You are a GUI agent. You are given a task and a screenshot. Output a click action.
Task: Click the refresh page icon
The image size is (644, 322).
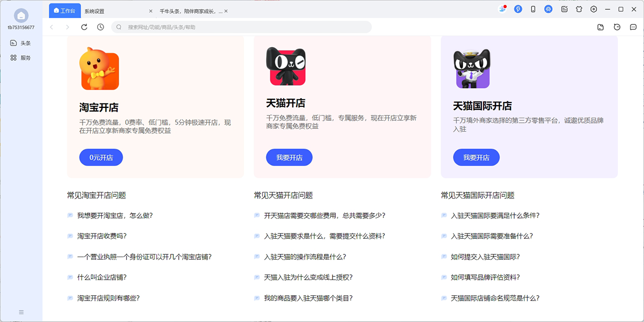tap(84, 27)
